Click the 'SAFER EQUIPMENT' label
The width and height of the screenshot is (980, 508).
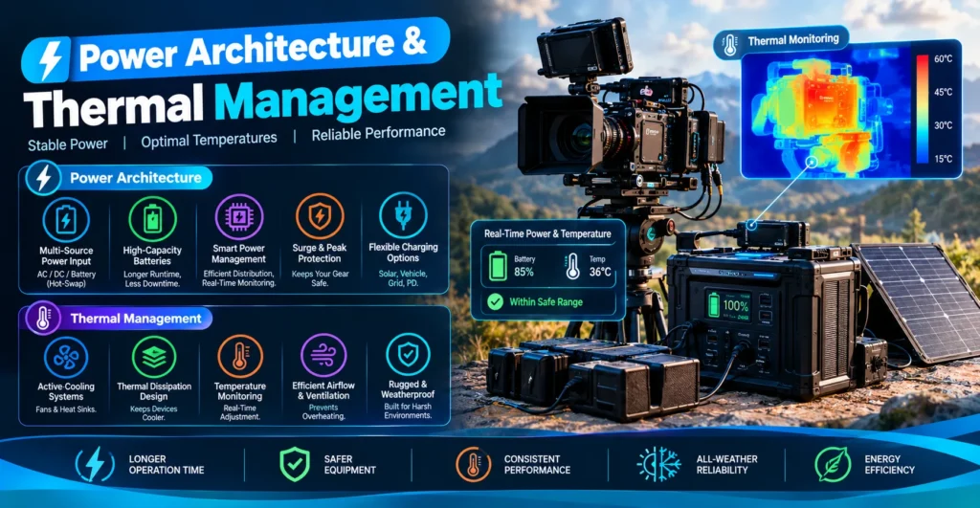click(x=350, y=464)
